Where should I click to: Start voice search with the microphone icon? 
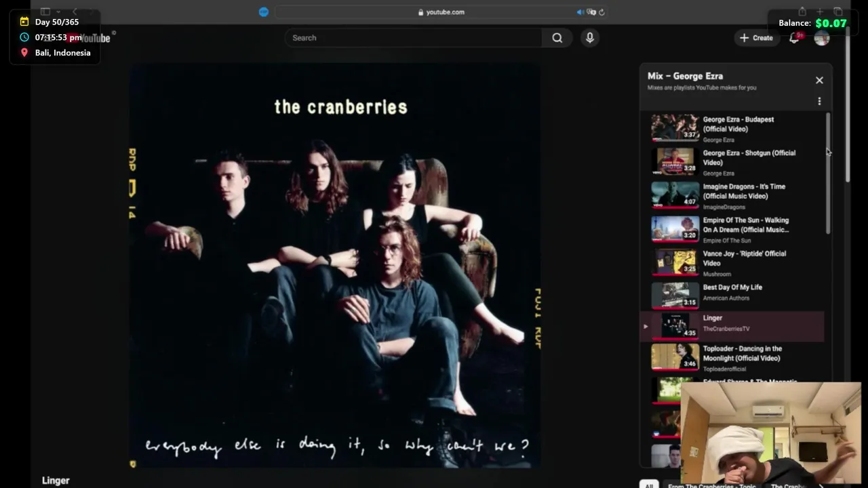coord(590,38)
